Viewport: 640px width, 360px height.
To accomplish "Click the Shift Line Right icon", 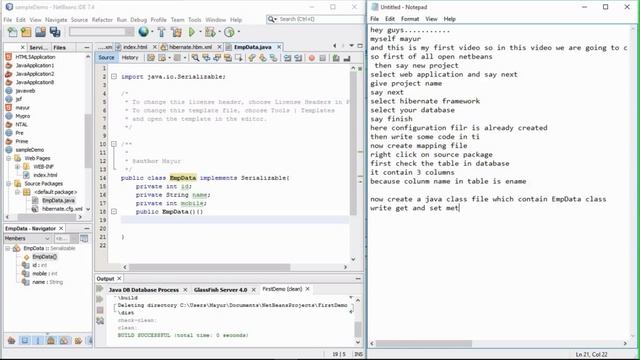I will coord(298,58).
